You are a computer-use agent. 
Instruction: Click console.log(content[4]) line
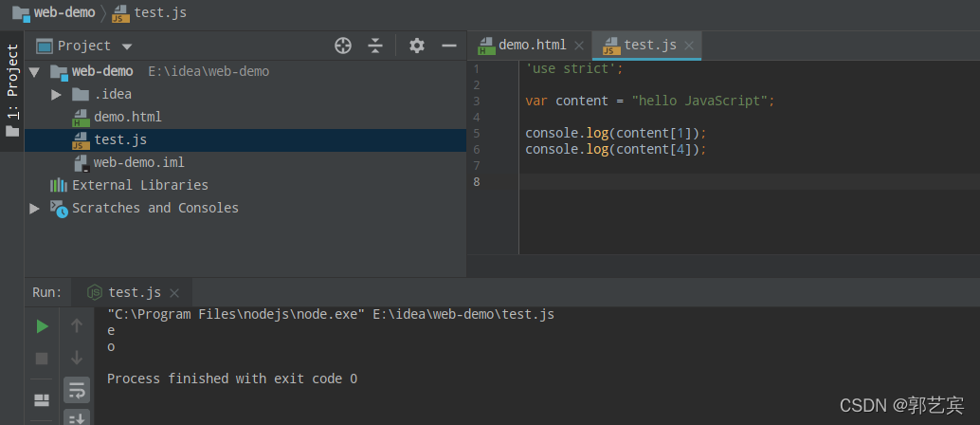pyautogui.click(x=616, y=150)
